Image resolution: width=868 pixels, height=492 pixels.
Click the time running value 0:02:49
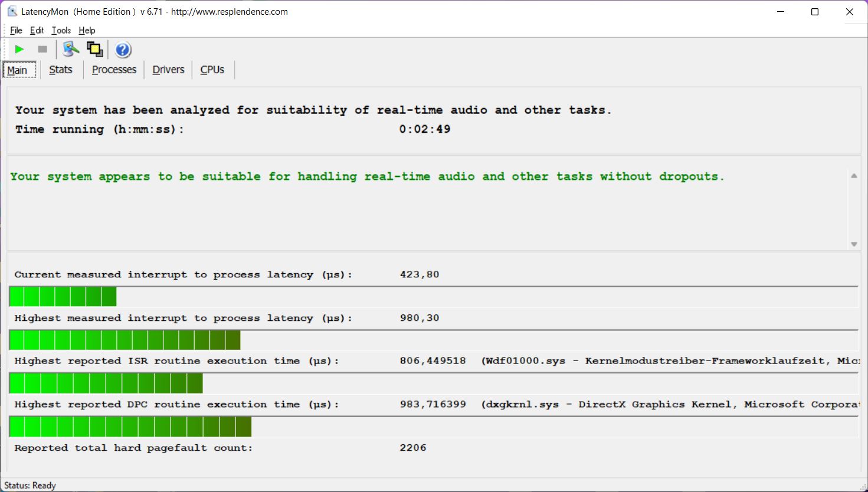tap(425, 129)
